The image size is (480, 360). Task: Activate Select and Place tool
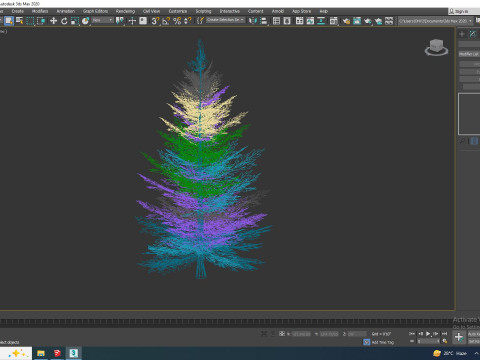coord(86,21)
